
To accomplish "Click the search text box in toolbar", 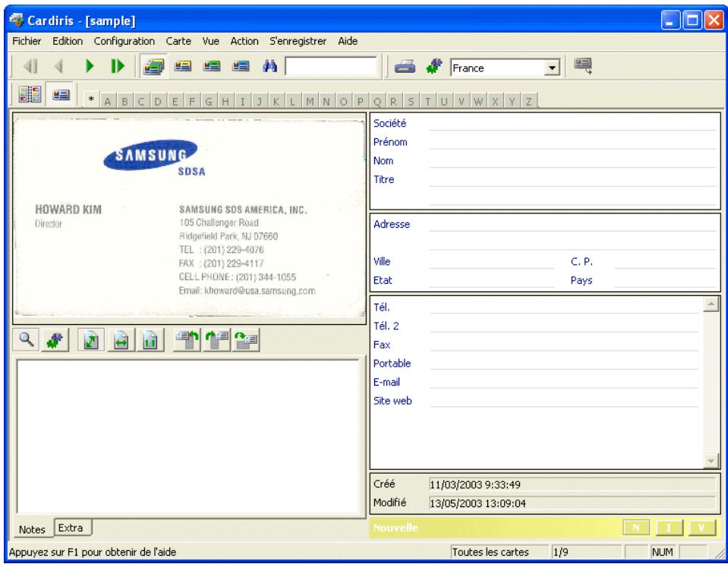I will [x=330, y=66].
